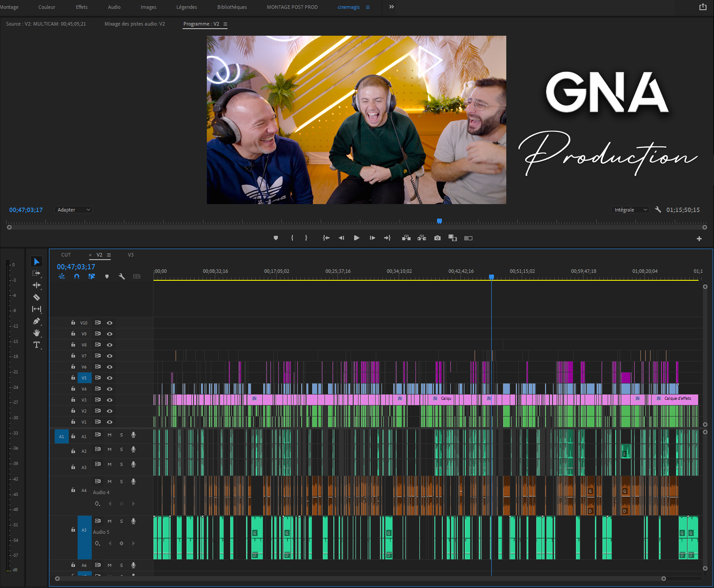Show more workspaces overflow chevron
Screen dimensions: 714x588
(392, 7)
